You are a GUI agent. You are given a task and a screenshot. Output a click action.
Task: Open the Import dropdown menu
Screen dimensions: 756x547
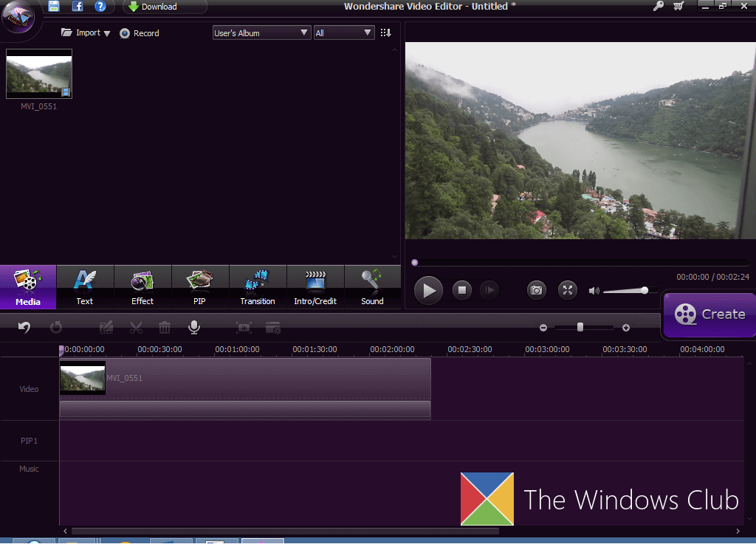(86, 33)
